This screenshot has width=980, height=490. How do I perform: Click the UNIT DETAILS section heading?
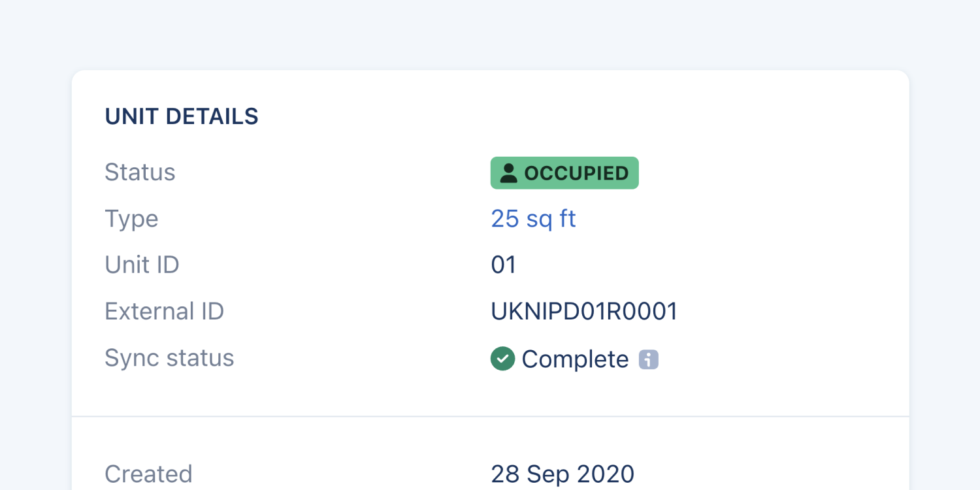pos(182,116)
